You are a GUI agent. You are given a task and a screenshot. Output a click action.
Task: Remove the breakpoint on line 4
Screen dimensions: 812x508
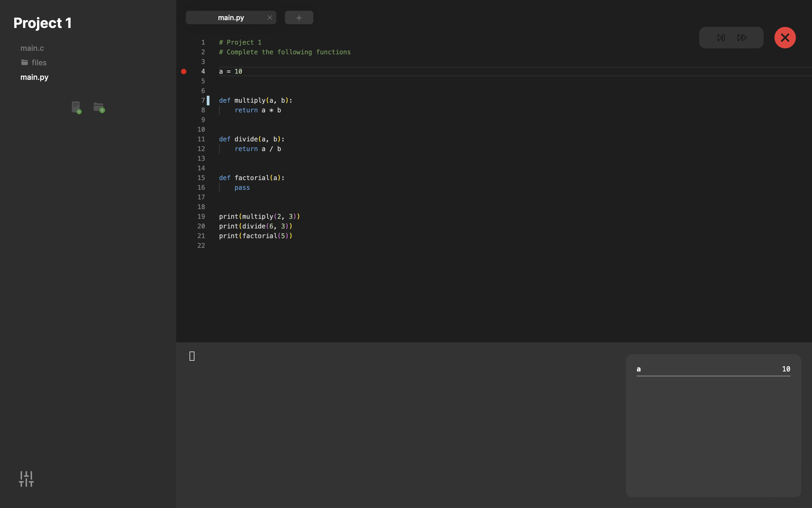tap(184, 71)
